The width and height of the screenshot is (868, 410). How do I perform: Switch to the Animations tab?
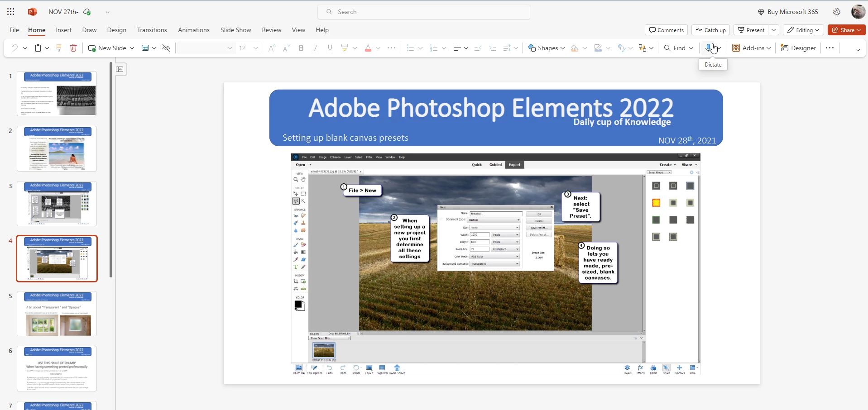194,30
